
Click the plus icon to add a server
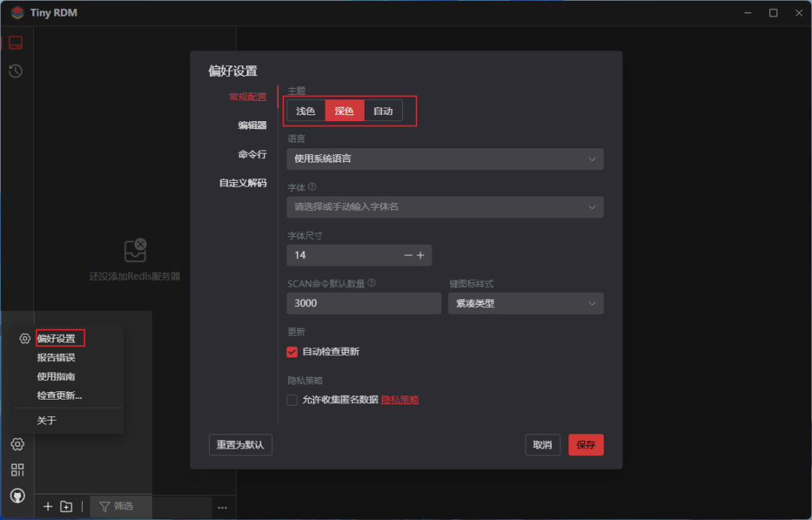[47, 506]
